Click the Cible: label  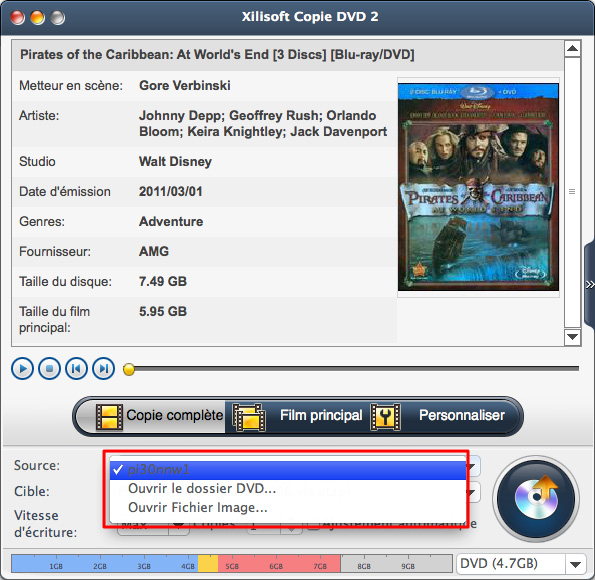click(32, 491)
